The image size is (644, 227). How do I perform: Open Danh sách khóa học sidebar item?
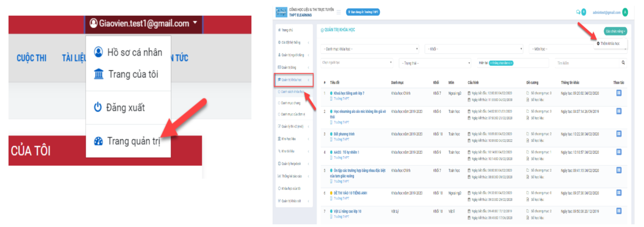292,92
